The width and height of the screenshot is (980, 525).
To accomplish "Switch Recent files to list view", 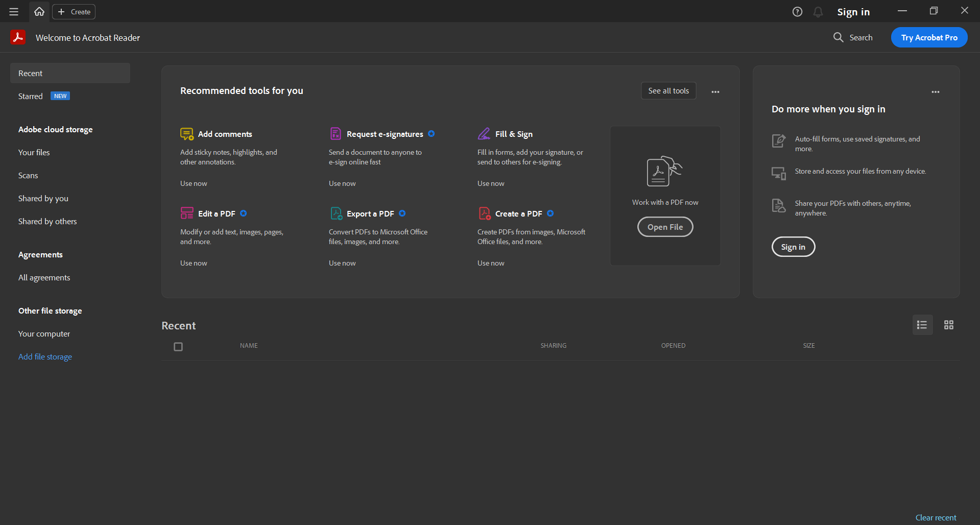I will pos(922,324).
